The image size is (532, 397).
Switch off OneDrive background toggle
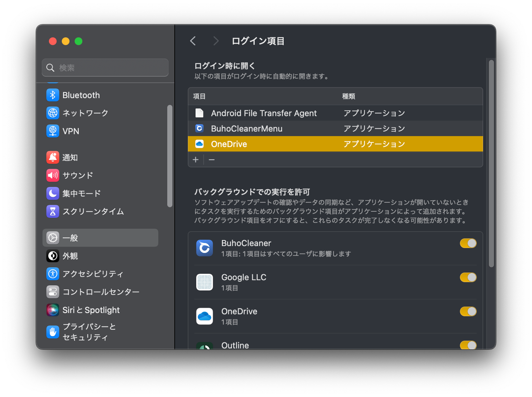pos(468,312)
